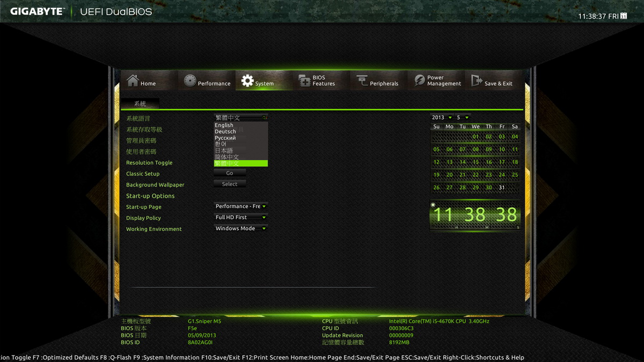The width and height of the screenshot is (644, 362).
Task: Collapse the system language dropdown field
Action: point(240,117)
